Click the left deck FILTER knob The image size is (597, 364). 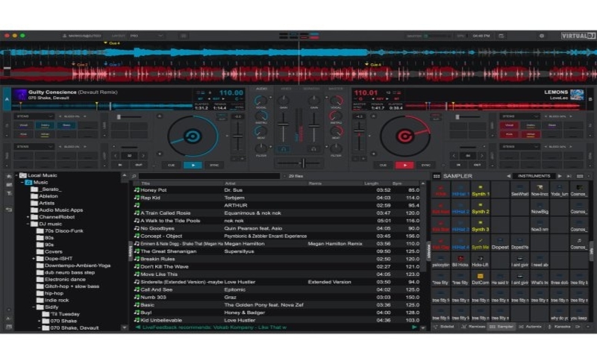pyautogui.click(x=260, y=148)
